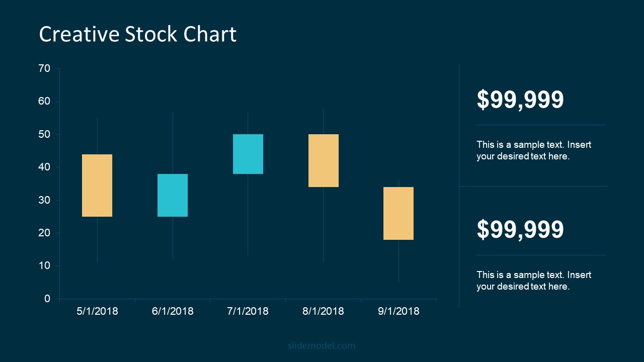The width and height of the screenshot is (644, 362).
Task: Select the lower $99,999 figure
Action: click(520, 229)
